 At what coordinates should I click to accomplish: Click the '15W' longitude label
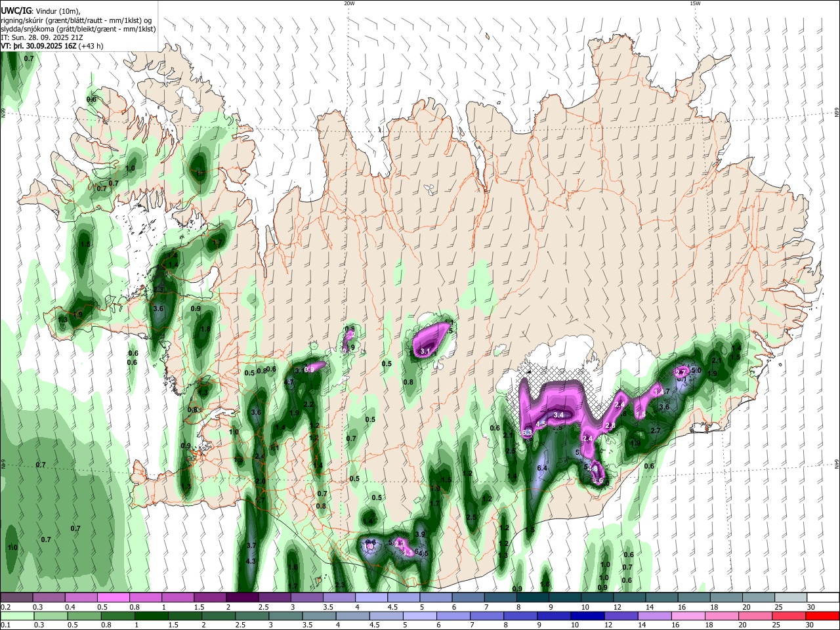tap(695, 3)
